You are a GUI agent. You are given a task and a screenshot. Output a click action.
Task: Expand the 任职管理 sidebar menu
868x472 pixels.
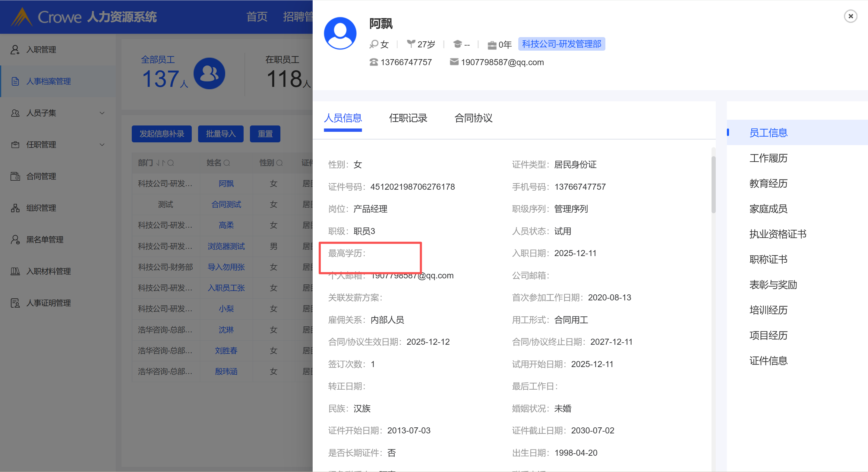coord(102,145)
